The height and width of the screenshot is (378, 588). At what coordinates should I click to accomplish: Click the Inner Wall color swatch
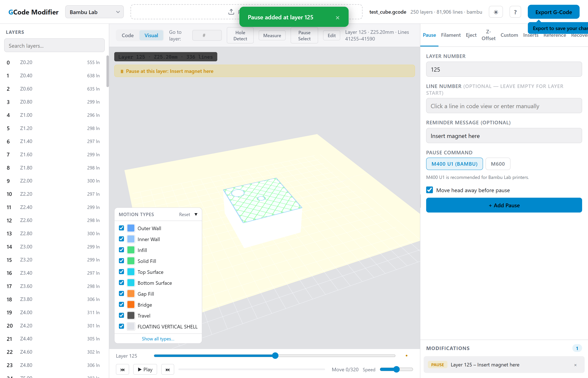pyautogui.click(x=131, y=239)
